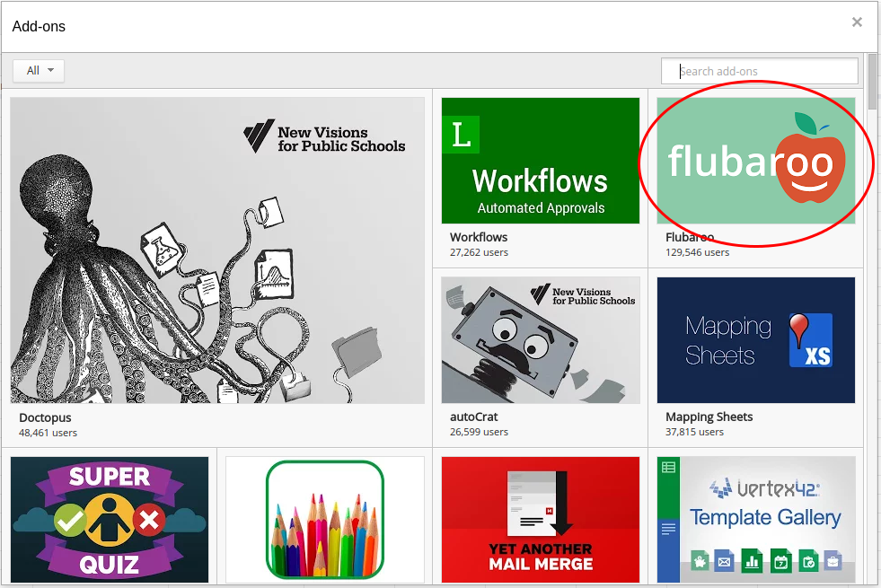Open the Super Quiz add-on tile
This screenshot has width=881, height=588.
click(110, 520)
